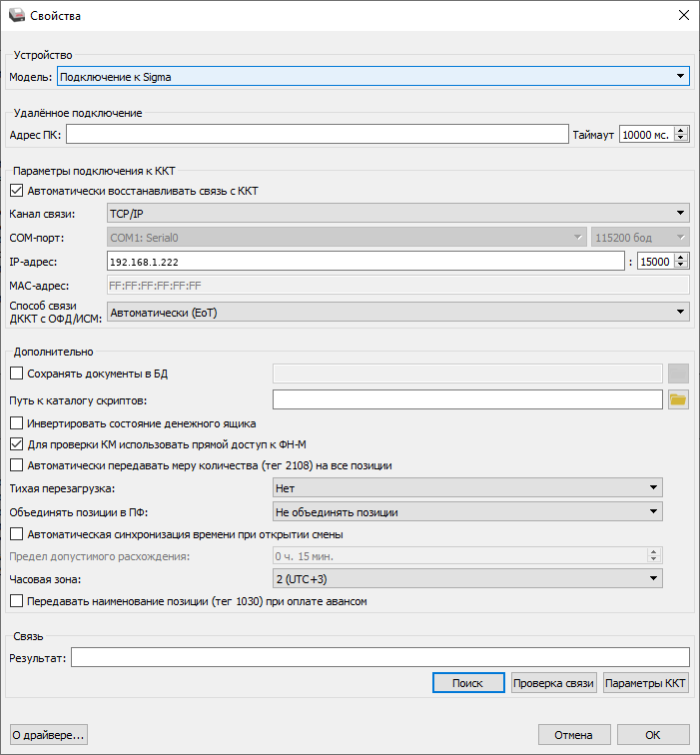
Task: Uncheck direct access to ФН-М for КМ check
Action: pos(16,444)
